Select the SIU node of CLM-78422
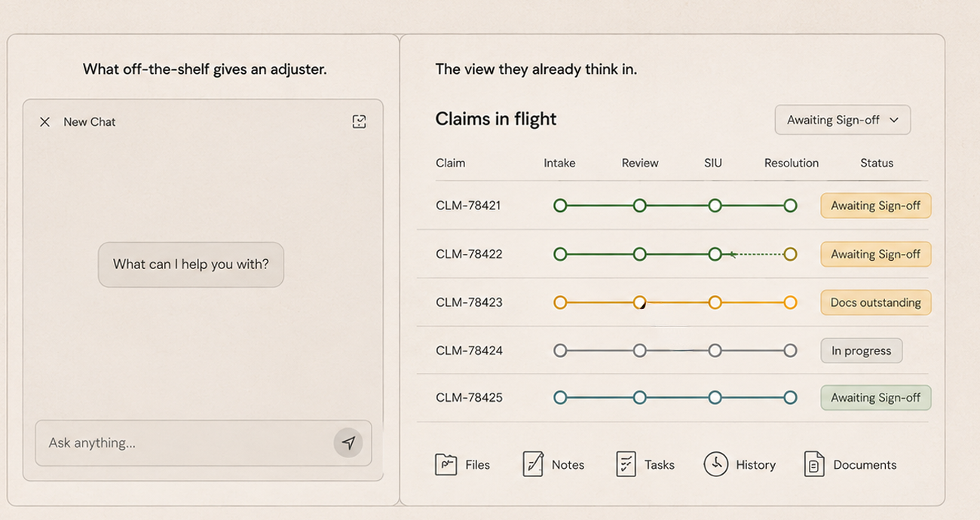 (x=715, y=254)
